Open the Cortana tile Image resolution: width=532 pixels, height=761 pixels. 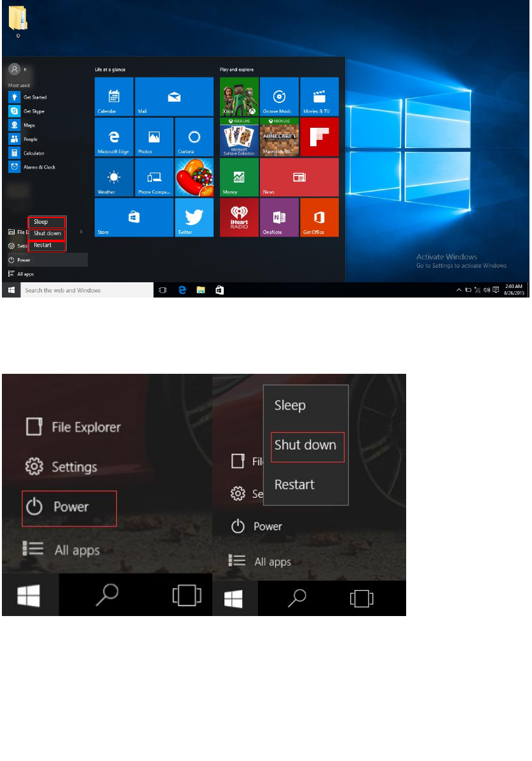point(194,137)
